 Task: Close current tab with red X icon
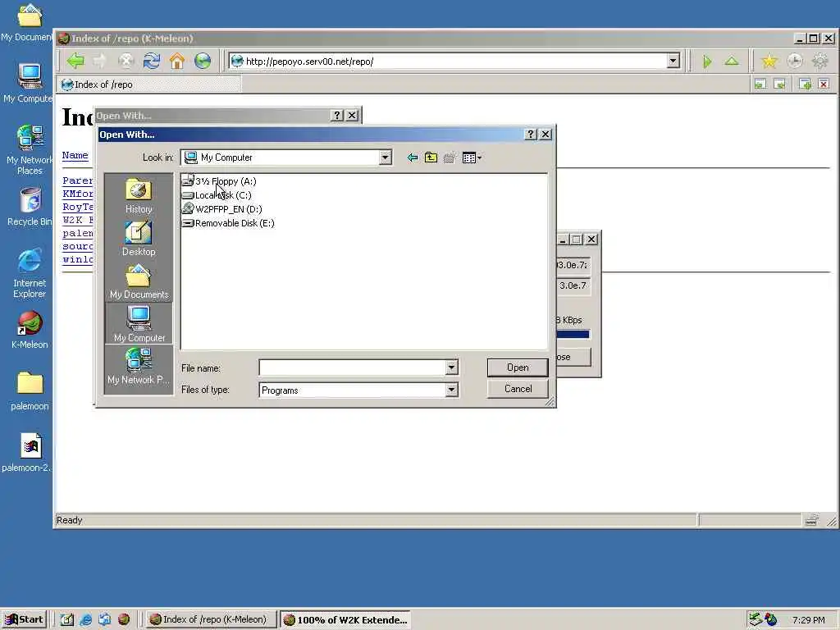click(x=824, y=84)
